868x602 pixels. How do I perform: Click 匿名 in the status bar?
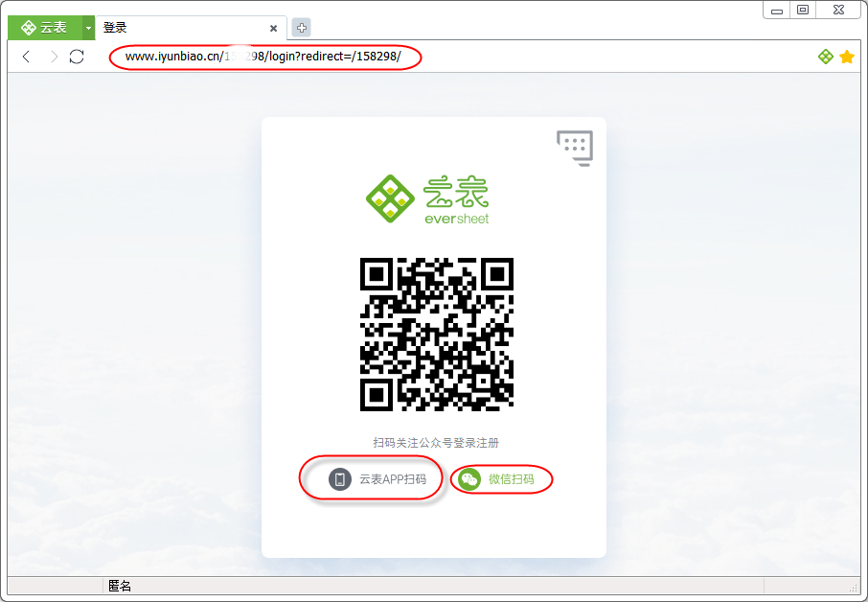120,586
